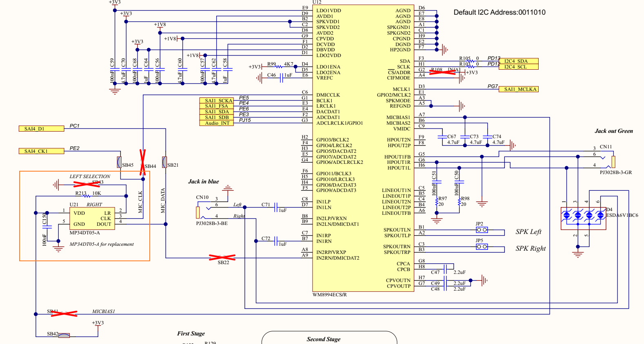Click the ESDA6V1BC6 part label
The height and width of the screenshot is (344, 644).
[622, 215]
